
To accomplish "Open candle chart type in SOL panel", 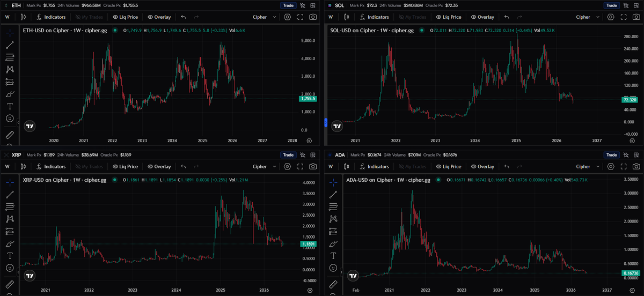I will 347,17.
